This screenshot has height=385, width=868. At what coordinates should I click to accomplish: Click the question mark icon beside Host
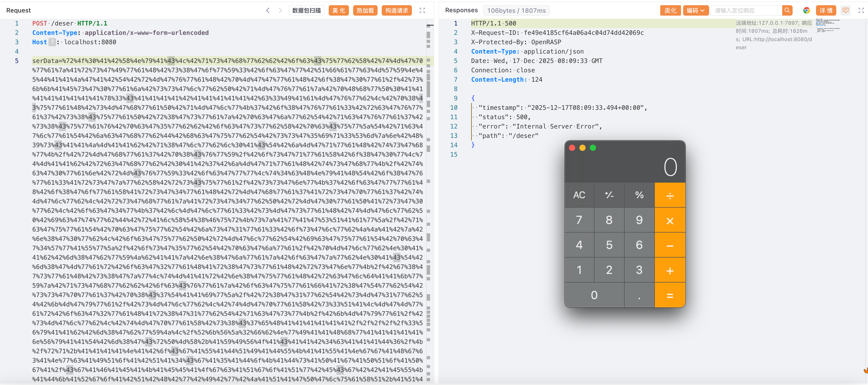click(x=52, y=42)
